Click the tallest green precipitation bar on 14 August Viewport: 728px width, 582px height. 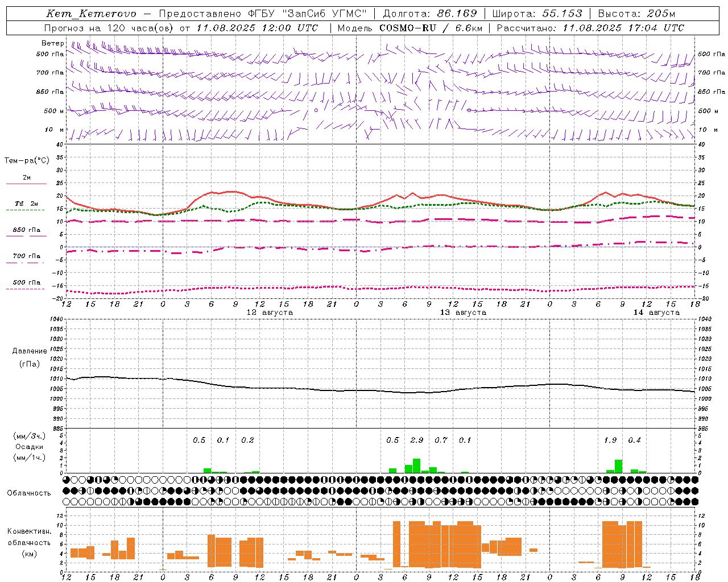[x=618, y=467]
